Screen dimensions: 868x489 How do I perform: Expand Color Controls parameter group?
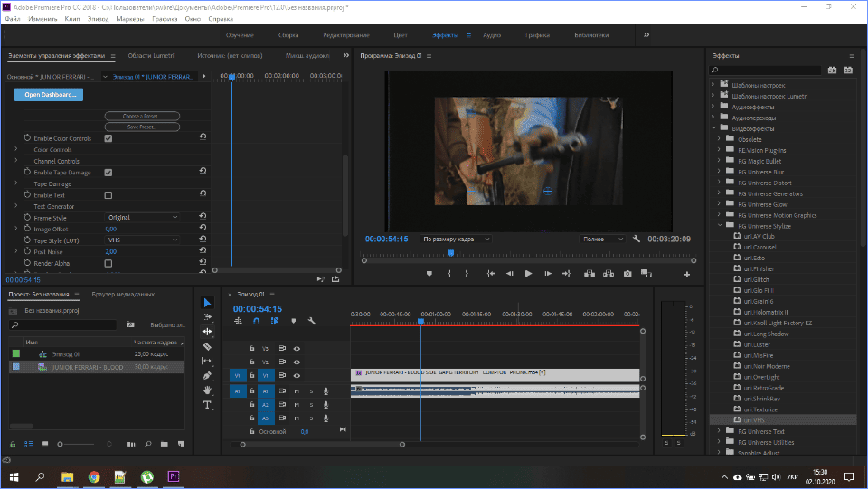(16, 149)
